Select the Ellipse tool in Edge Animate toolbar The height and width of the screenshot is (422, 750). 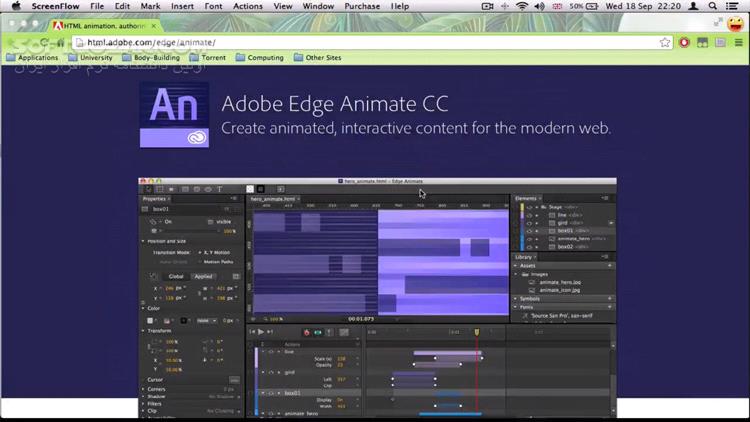click(x=208, y=189)
